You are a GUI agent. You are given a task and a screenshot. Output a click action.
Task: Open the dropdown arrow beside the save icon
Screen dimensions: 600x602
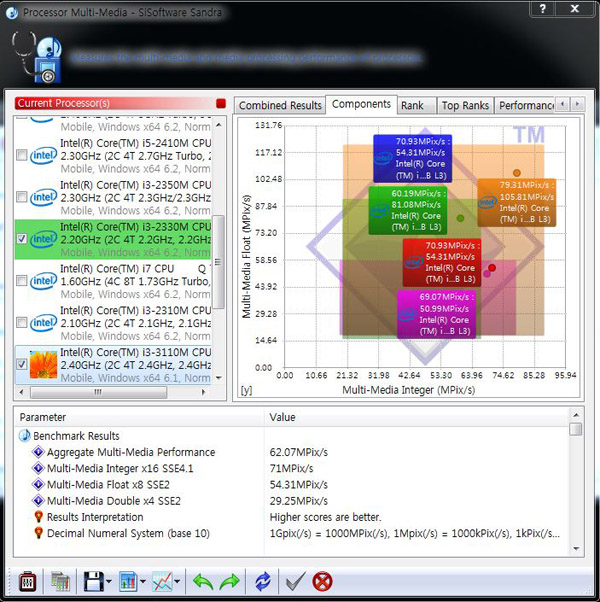tap(108, 581)
